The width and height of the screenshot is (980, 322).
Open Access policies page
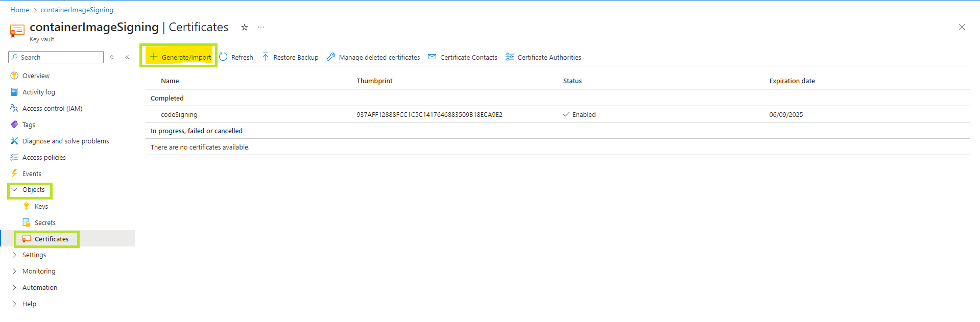pyautogui.click(x=44, y=157)
